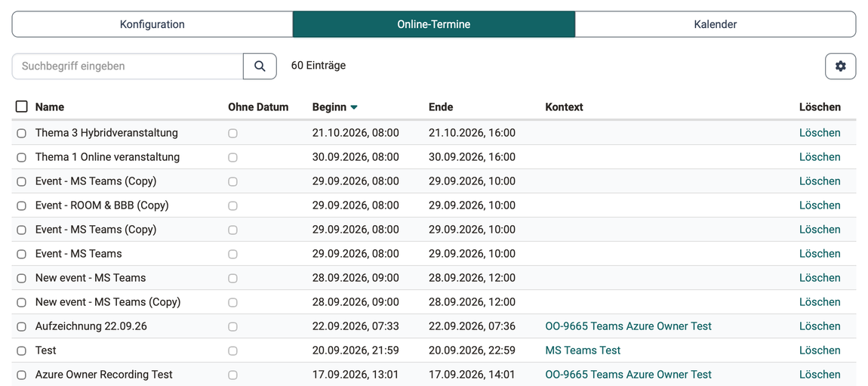This screenshot has height=386, width=868.
Task: Switch to the Konfiguration tab
Action: (152, 24)
